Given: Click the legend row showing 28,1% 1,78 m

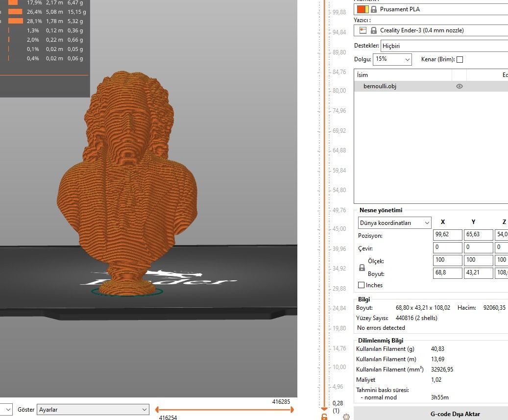Looking at the screenshot, I should click(44, 21).
